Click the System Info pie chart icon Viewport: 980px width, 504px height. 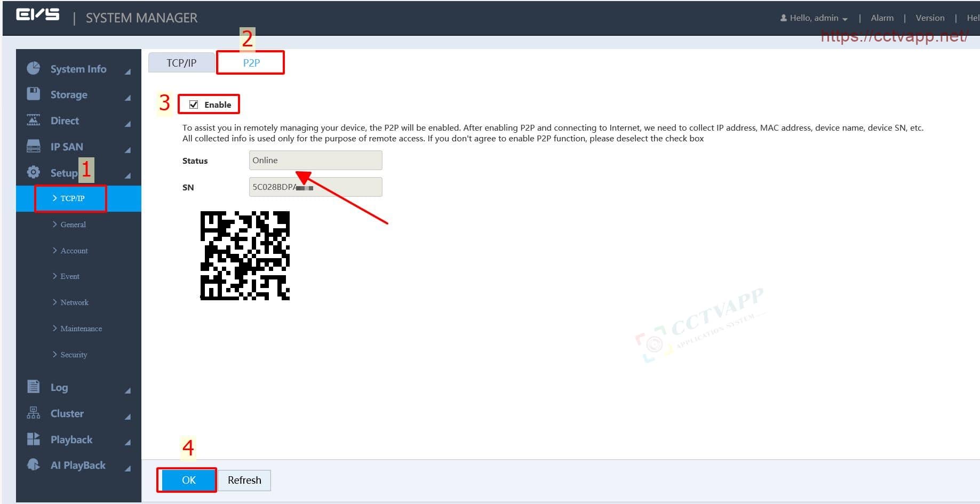click(x=33, y=68)
